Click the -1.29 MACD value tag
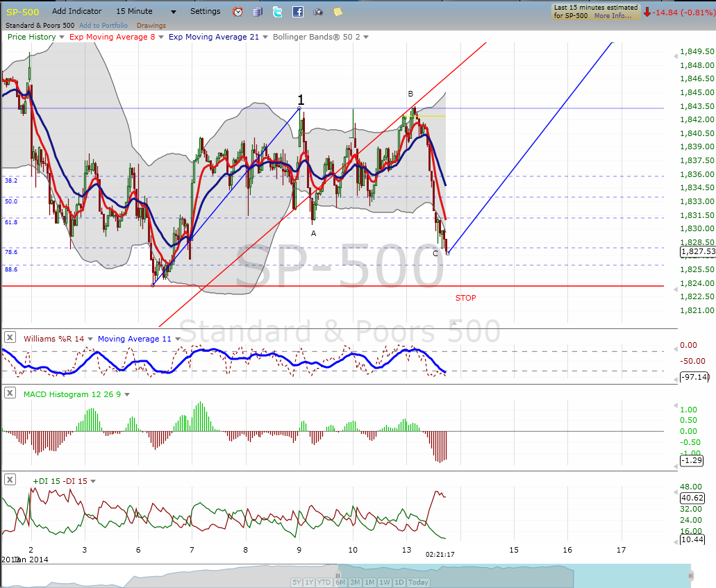The image size is (716, 588). pos(691,460)
